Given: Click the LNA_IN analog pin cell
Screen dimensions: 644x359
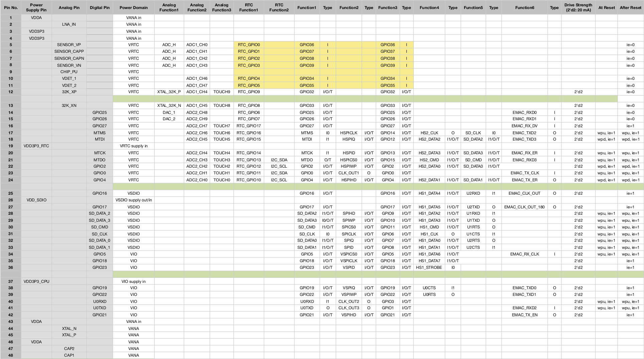Looking at the screenshot, I should 69,24.
